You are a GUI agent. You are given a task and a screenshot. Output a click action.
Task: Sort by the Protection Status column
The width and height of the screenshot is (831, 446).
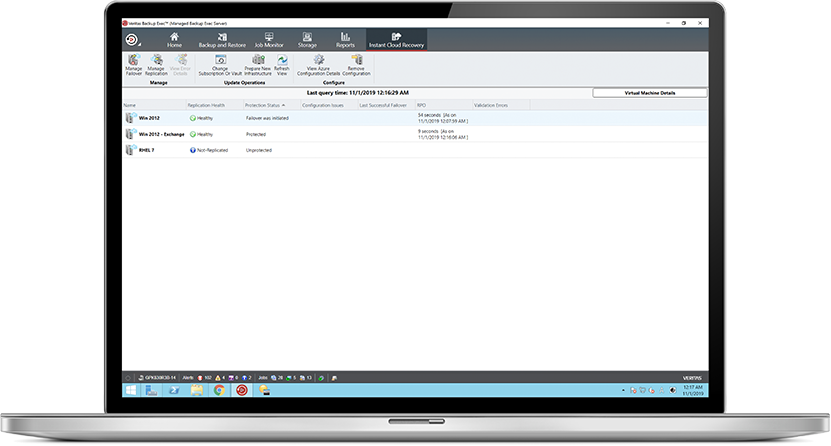click(265, 105)
